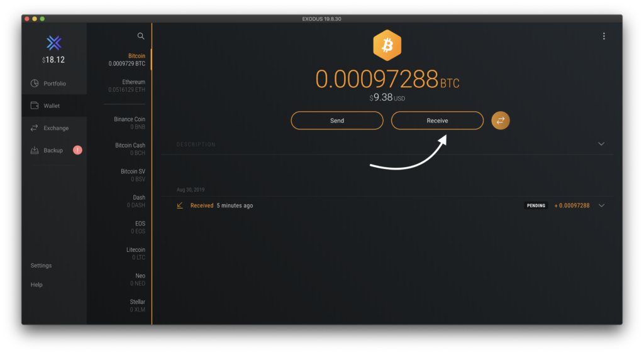Open the Portfolio section

pos(54,84)
